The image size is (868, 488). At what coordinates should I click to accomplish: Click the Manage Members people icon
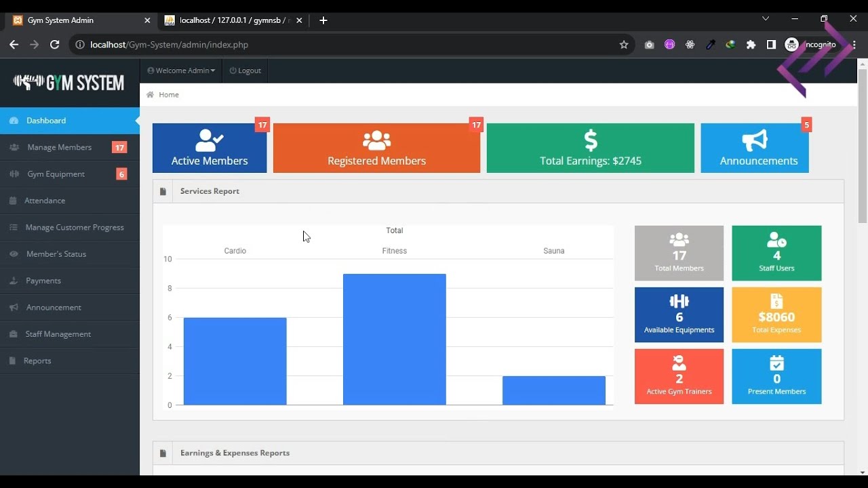point(14,147)
